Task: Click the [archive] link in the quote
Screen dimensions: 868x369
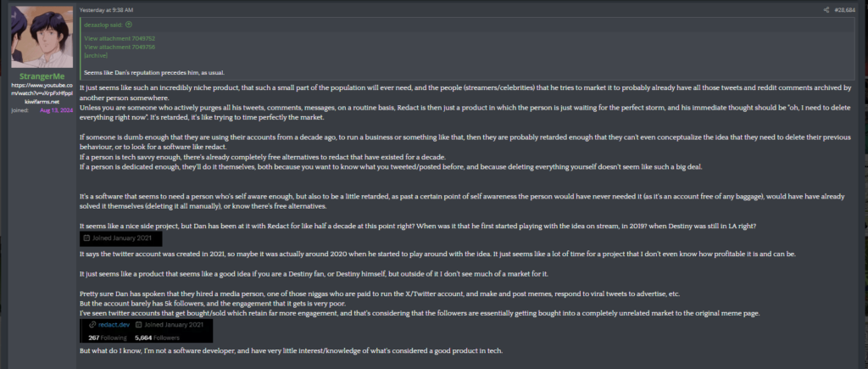Action: [x=96, y=55]
